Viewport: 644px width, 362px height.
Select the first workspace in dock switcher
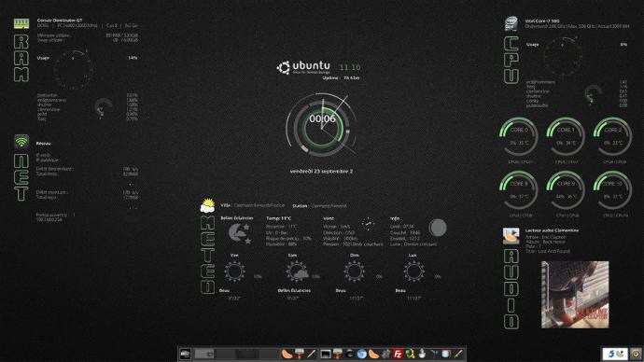pyautogui.click(x=204, y=354)
